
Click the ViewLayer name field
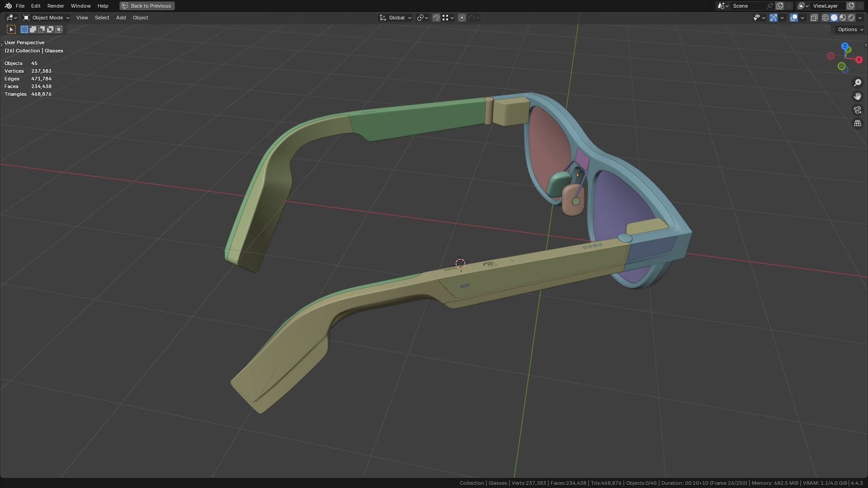(x=828, y=6)
